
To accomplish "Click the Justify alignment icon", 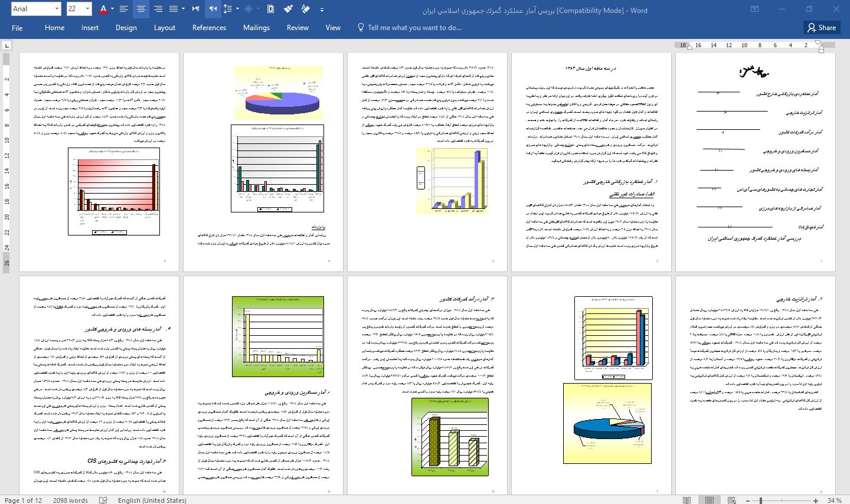I will click(174, 9).
